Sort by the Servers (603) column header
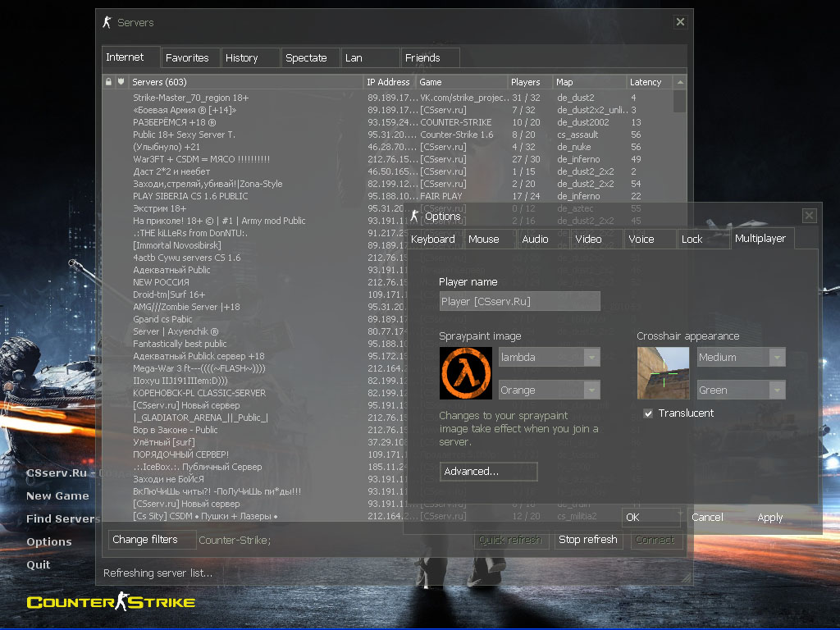This screenshot has width=840, height=630. (x=245, y=82)
